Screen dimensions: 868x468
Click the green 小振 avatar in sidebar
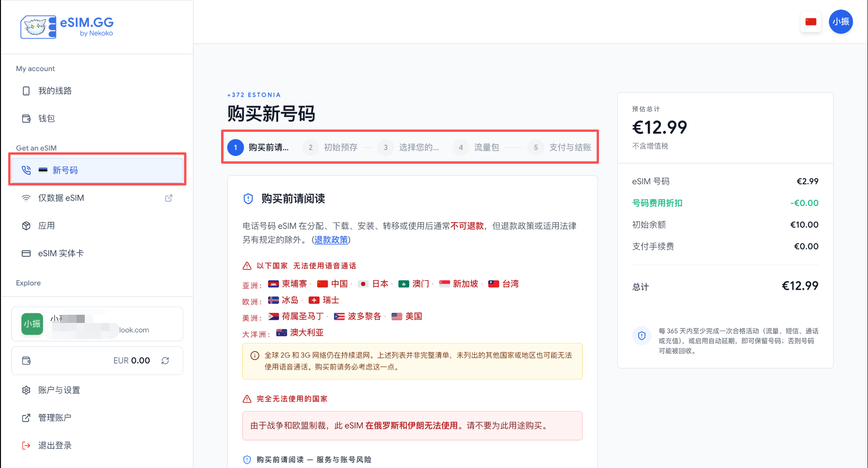[x=32, y=324]
